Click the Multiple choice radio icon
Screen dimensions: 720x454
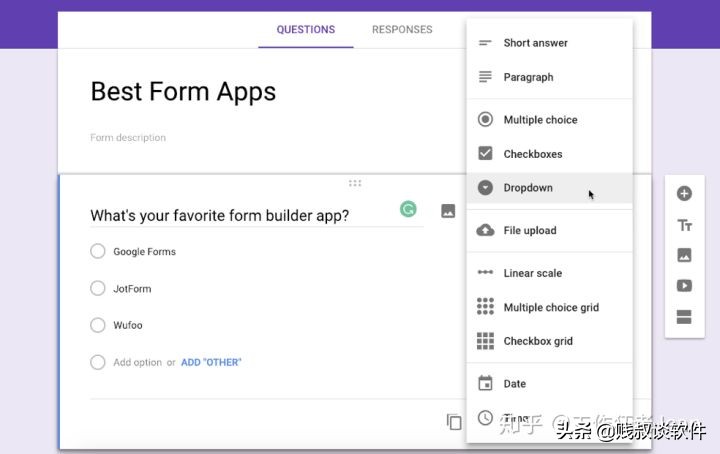(485, 119)
